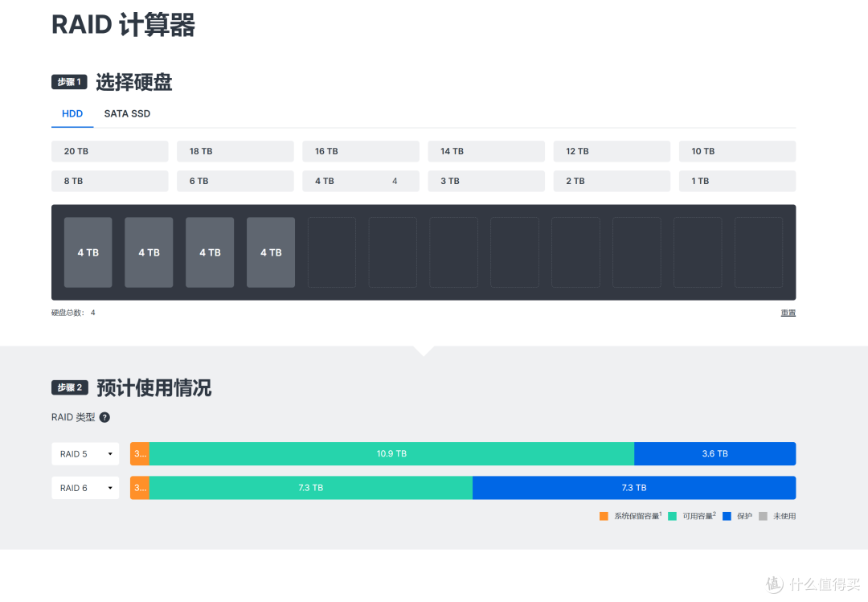
Task: Click the 硬盘总数: 4 text
Action: tap(73, 313)
